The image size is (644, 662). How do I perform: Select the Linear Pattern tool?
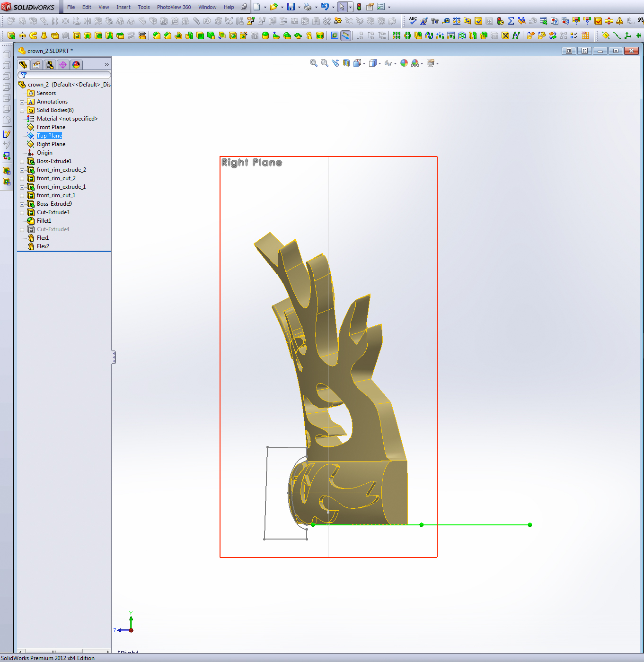[397, 35]
